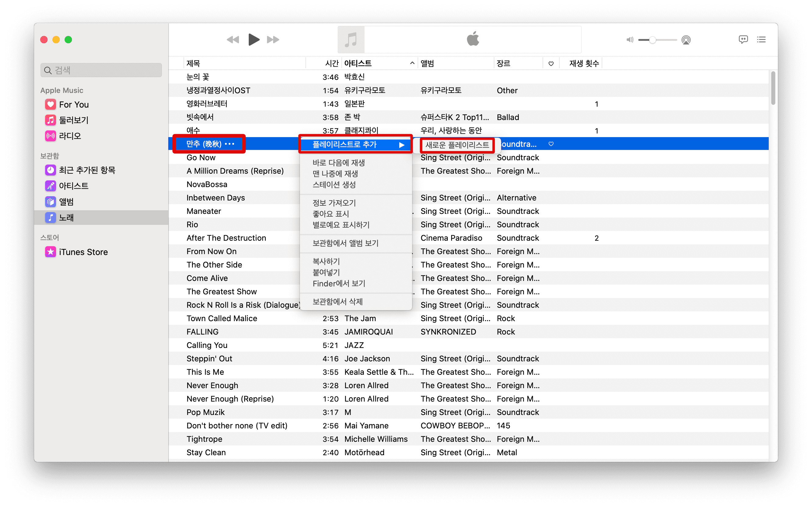Open the 라디오 sidebar item
Viewport: 812px width, 507px height.
coord(70,136)
